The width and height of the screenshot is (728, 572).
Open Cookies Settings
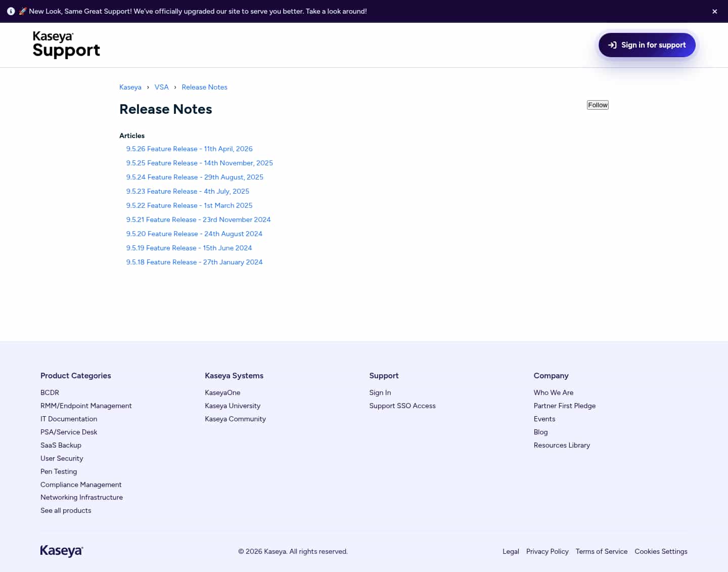pyautogui.click(x=661, y=551)
